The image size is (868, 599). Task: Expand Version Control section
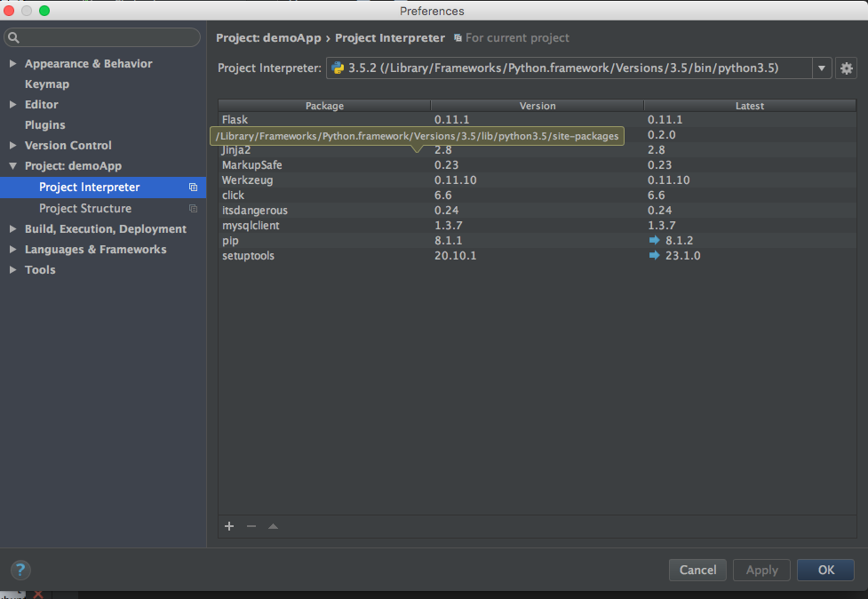(12, 146)
